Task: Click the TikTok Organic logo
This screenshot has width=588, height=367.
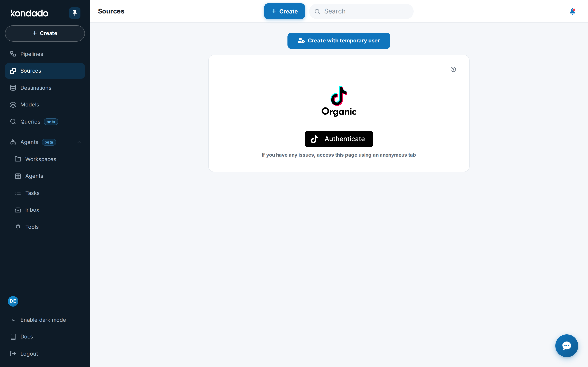Action: tap(339, 102)
